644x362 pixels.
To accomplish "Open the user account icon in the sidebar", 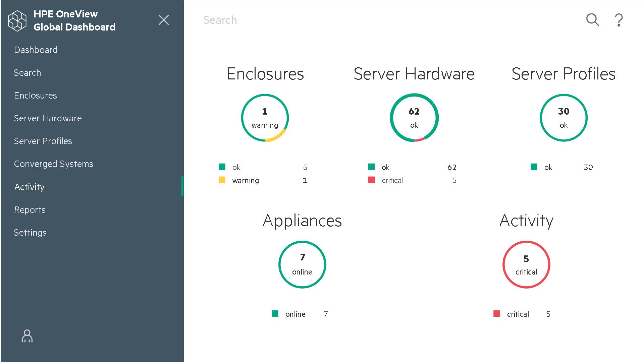I will pyautogui.click(x=27, y=336).
